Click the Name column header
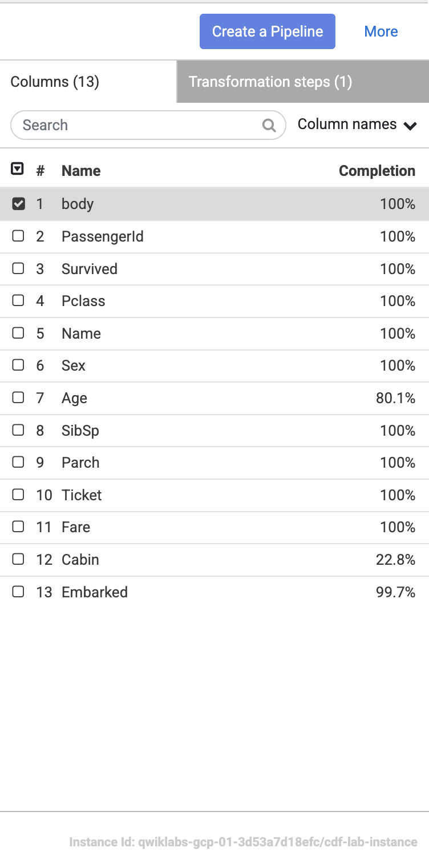The width and height of the screenshot is (429, 868). 81,171
